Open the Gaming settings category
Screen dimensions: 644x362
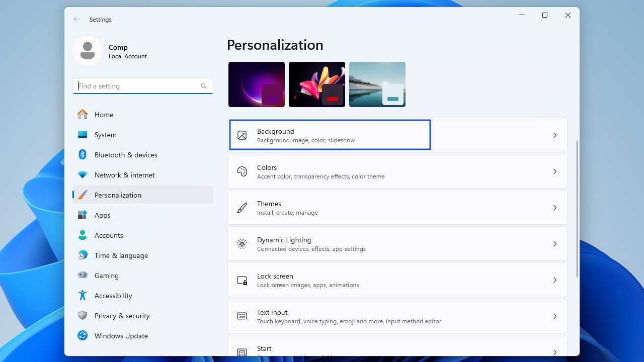tap(143, 276)
